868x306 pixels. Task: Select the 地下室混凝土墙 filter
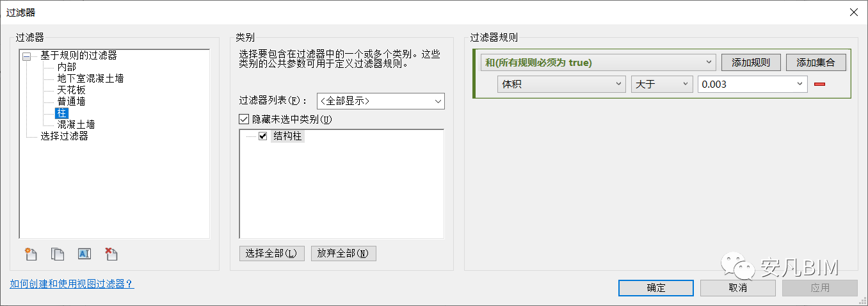coord(90,79)
